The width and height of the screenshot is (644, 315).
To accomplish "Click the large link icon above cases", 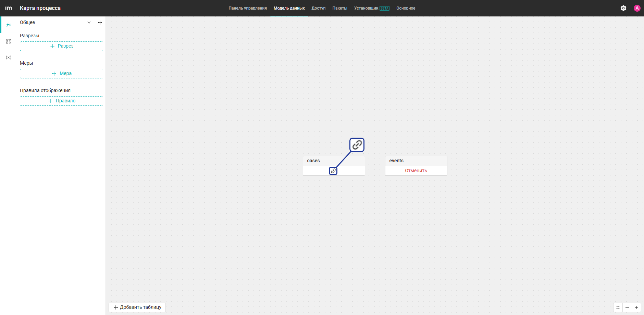I will (357, 145).
